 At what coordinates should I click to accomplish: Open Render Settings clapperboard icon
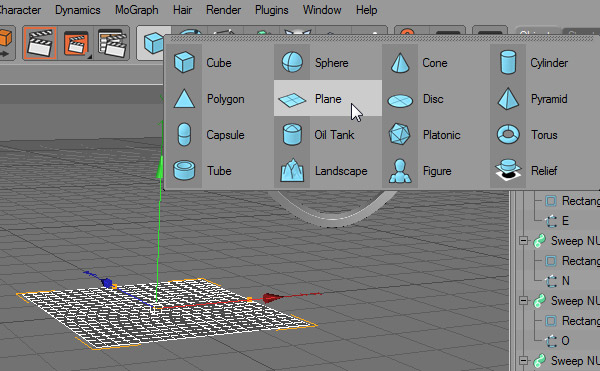click(x=112, y=43)
